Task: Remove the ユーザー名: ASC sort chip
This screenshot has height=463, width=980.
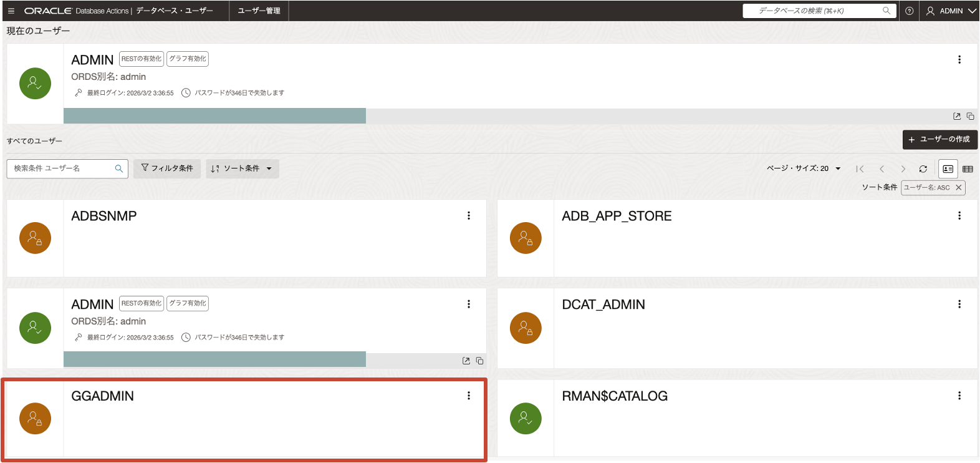Action: (x=959, y=187)
